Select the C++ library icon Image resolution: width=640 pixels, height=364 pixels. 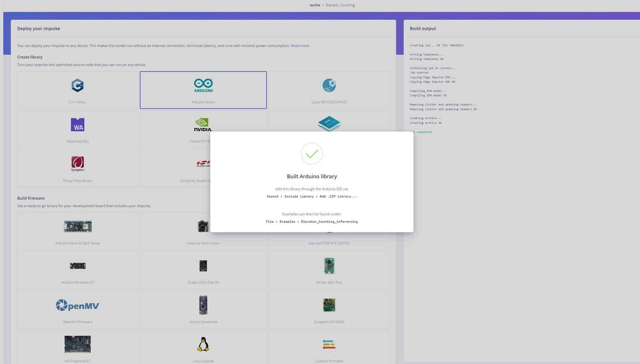(x=78, y=85)
